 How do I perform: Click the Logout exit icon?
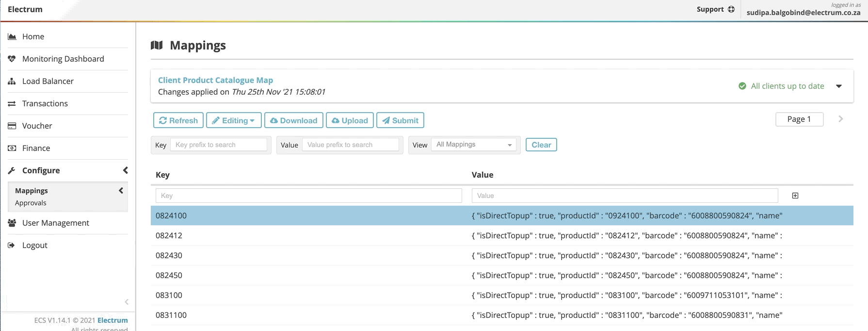click(12, 245)
